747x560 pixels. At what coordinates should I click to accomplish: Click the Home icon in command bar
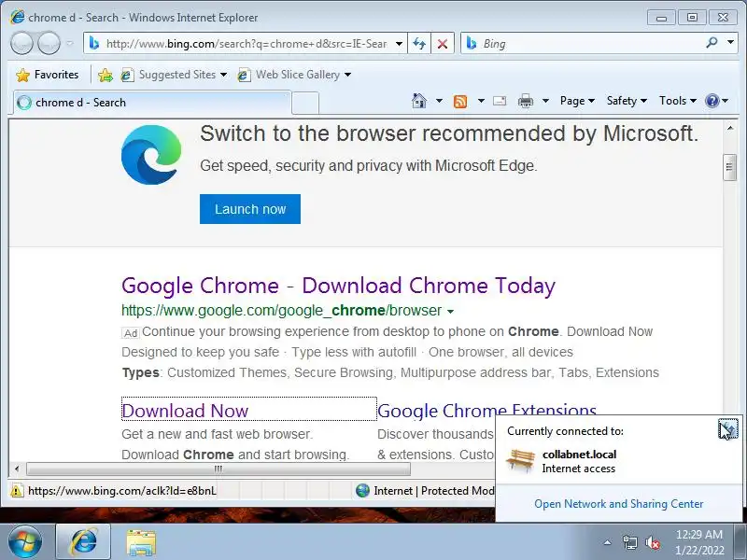(x=419, y=101)
